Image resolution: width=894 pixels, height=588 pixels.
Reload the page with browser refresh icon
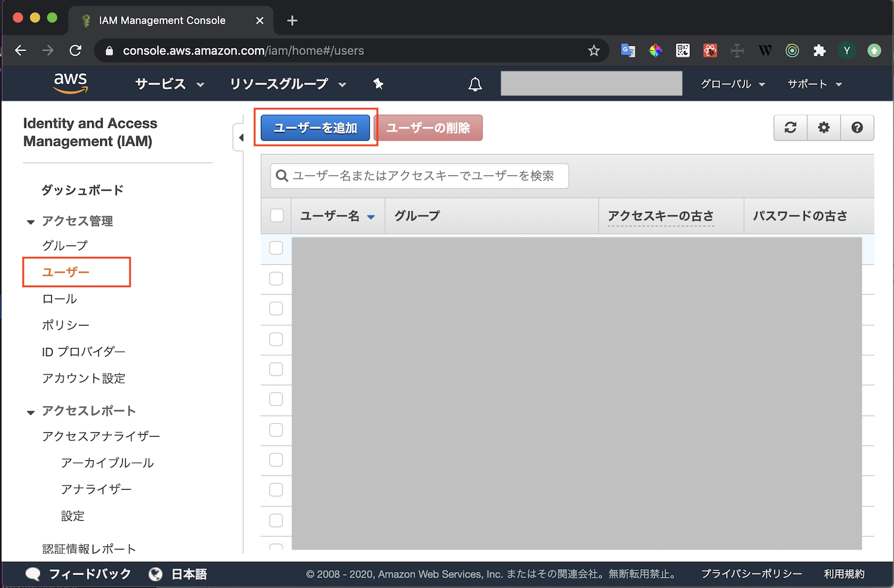click(x=75, y=51)
